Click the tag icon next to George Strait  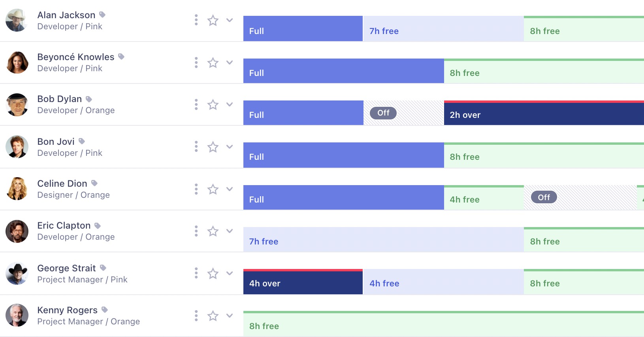coord(102,267)
